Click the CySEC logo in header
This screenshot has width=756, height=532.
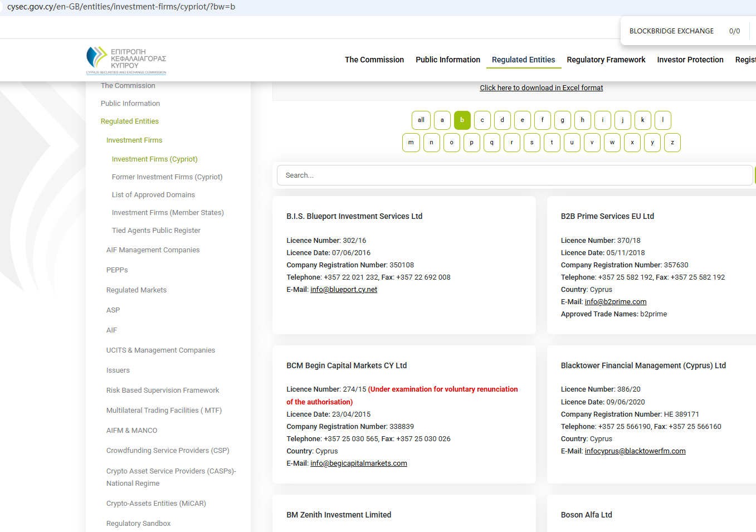[x=126, y=60]
